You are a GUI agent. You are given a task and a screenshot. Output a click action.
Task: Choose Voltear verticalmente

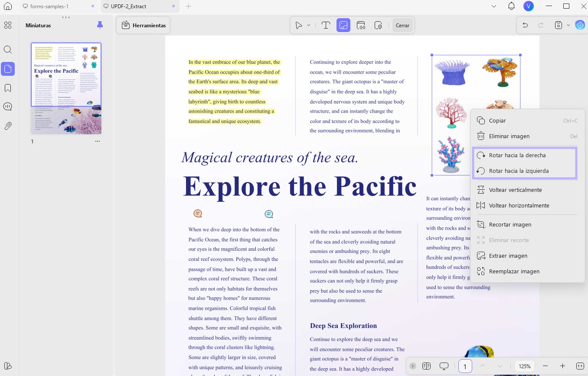pos(527,190)
